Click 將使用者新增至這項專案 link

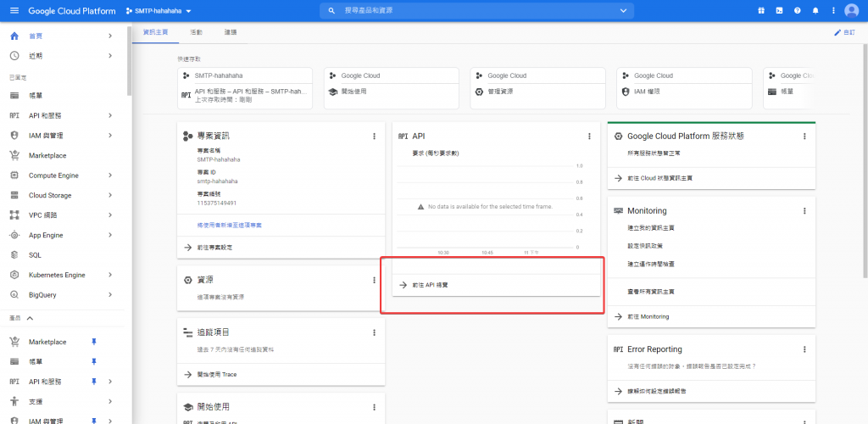click(x=230, y=226)
